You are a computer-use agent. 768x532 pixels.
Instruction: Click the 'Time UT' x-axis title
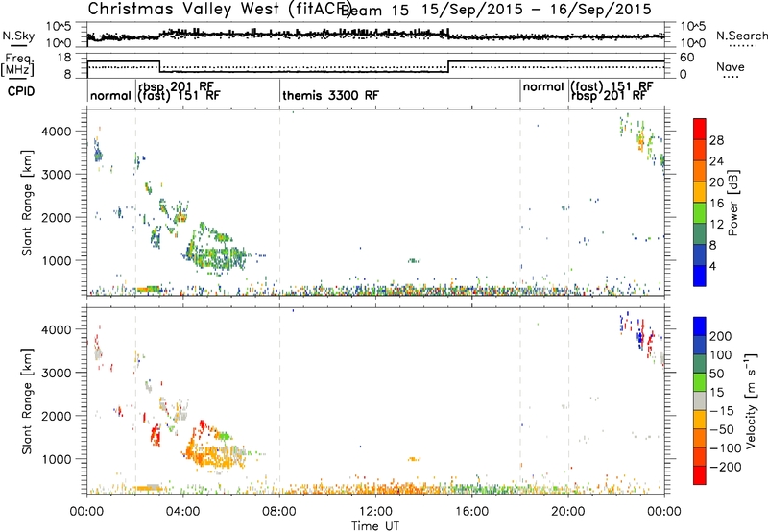tap(375, 526)
